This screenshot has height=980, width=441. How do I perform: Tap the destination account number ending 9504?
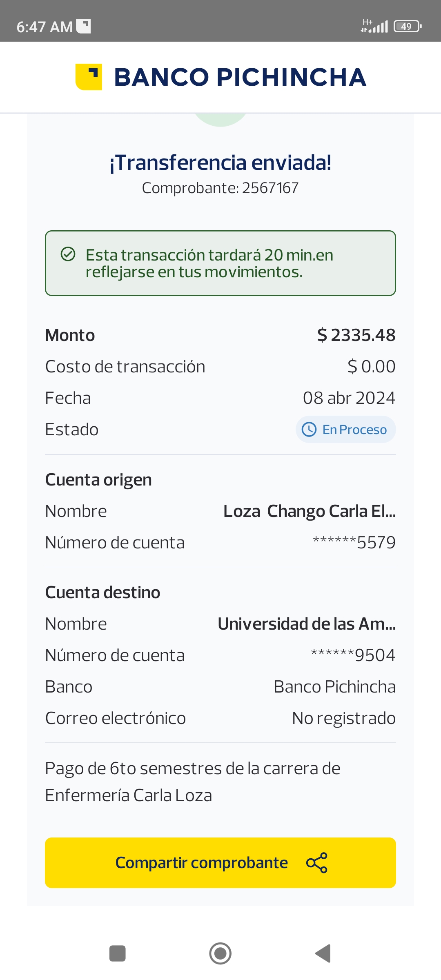pos(353,655)
